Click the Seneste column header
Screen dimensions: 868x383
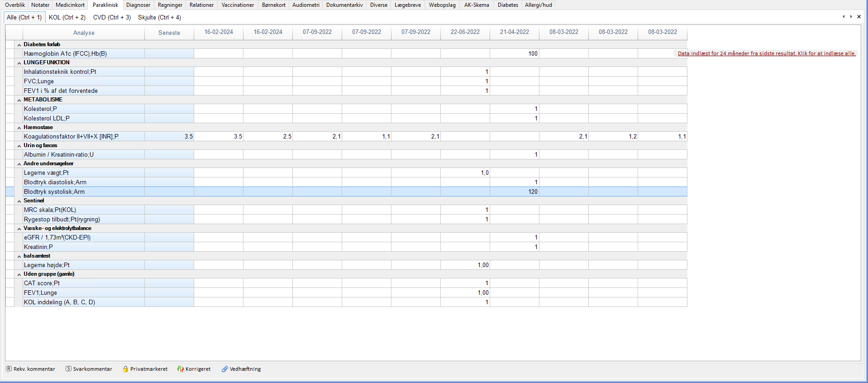point(169,33)
